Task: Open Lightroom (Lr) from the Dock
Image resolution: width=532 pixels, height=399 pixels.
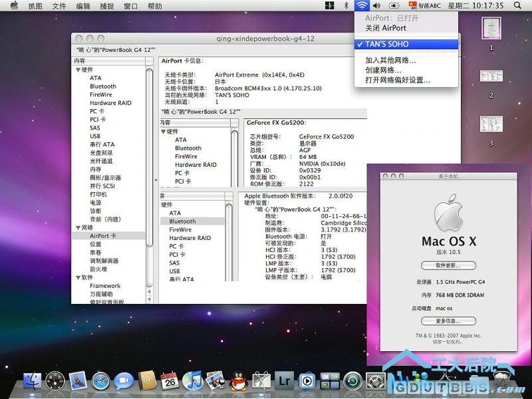Action: pos(285,381)
